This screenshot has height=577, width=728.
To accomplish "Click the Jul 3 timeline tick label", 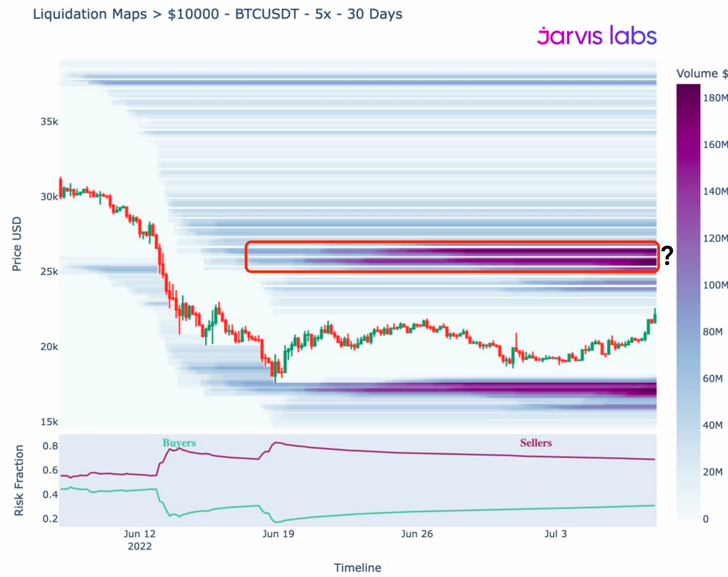I will tap(555, 534).
